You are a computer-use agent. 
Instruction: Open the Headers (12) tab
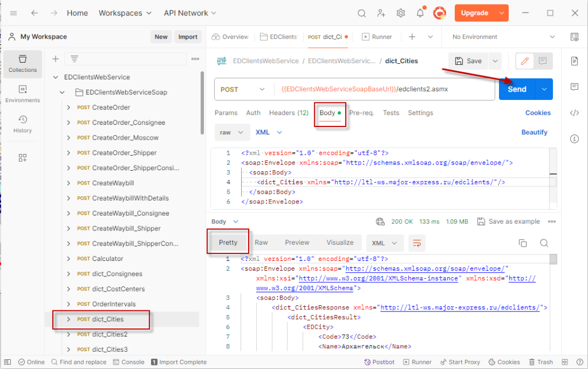click(x=289, y=113)
